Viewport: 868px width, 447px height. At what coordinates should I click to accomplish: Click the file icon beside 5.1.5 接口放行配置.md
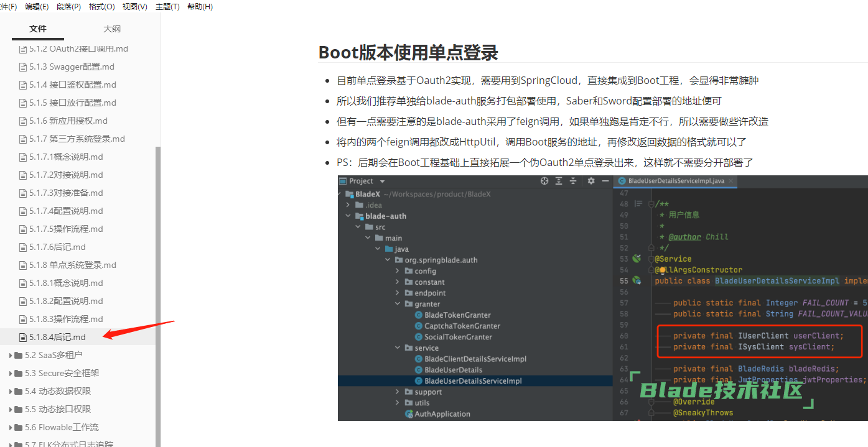click(x=22, y=103)
